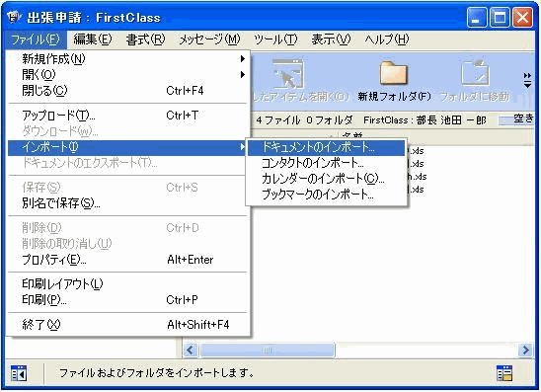Expand the toolbar overflow chevron
Screen dimensions: 541x392
coord(527,80)
